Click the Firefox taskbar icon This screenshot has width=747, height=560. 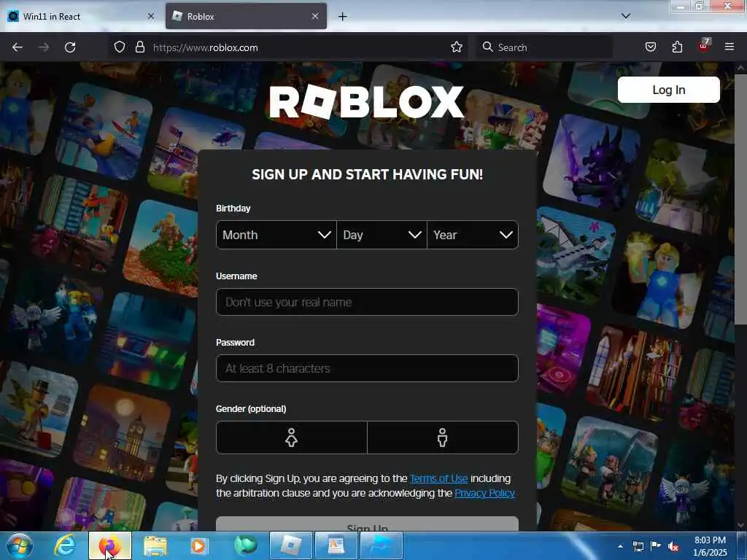(x=110, y=545)
